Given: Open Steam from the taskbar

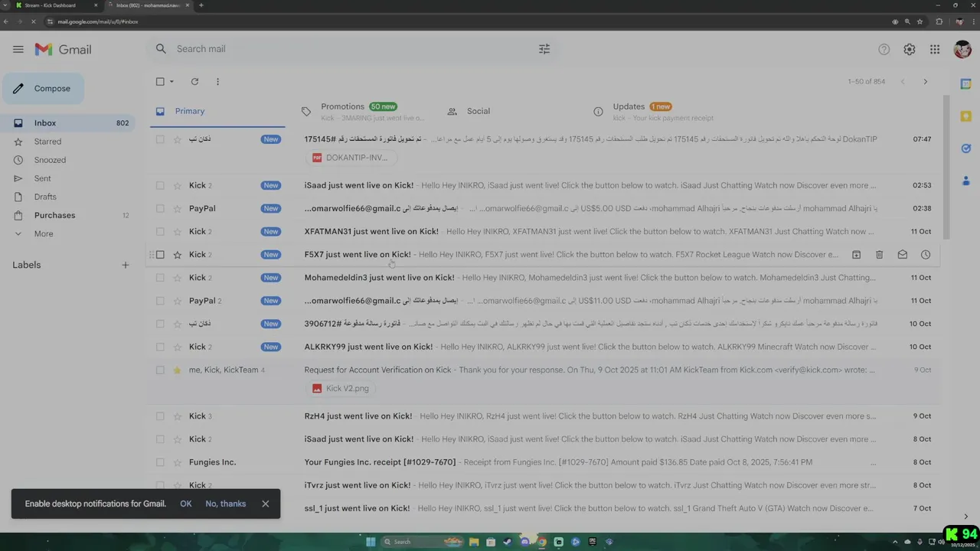Looking at the screenshot, I should pyautogui.click(x=508, y=542).
